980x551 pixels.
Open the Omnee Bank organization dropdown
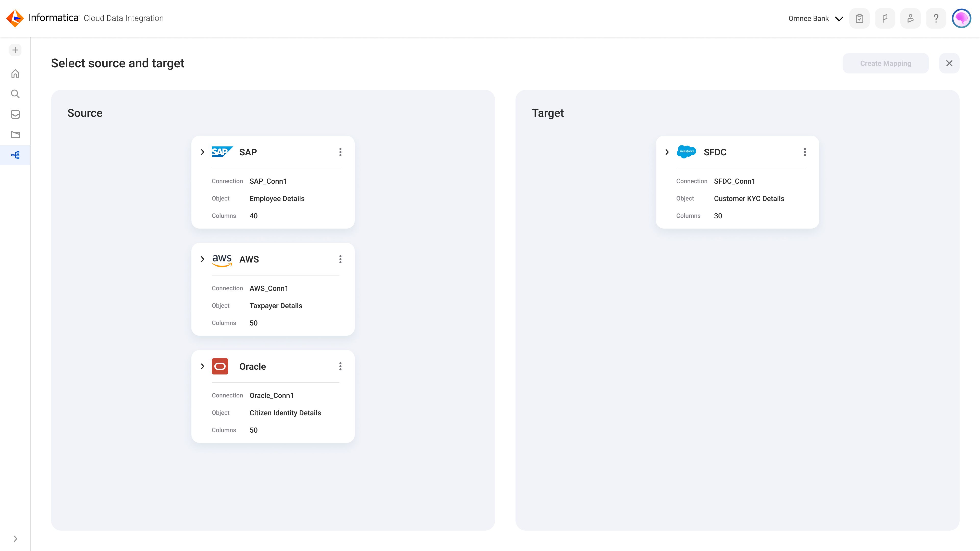point(816,19)
